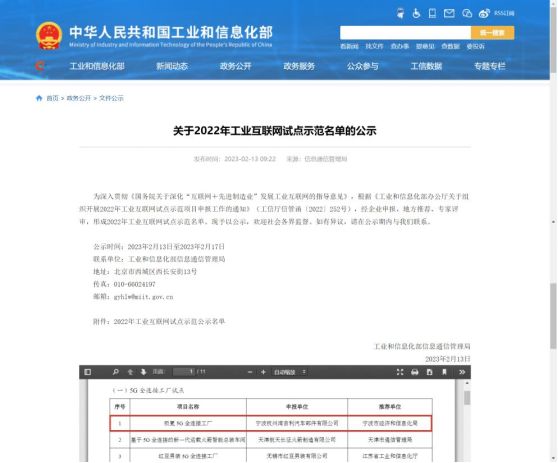Zoom in the PDF with plus button
The width and height of the screenshot is (558, 463).
coord(263,372)
